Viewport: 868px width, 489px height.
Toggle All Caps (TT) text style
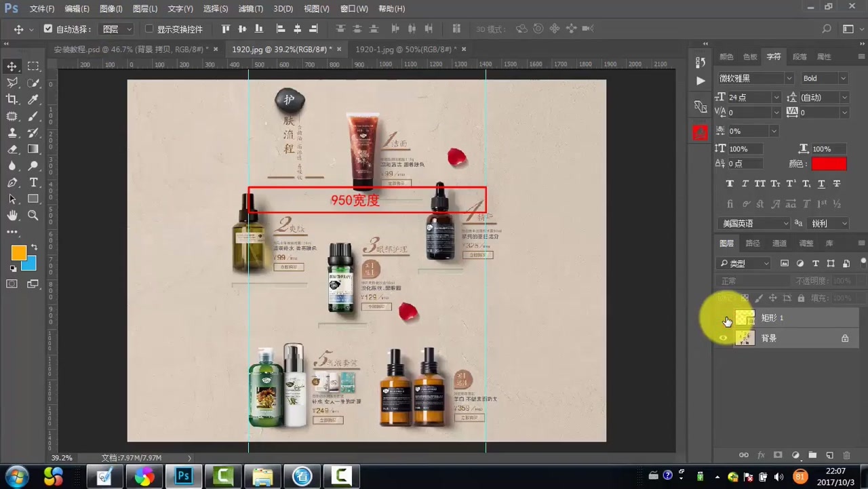760,184
